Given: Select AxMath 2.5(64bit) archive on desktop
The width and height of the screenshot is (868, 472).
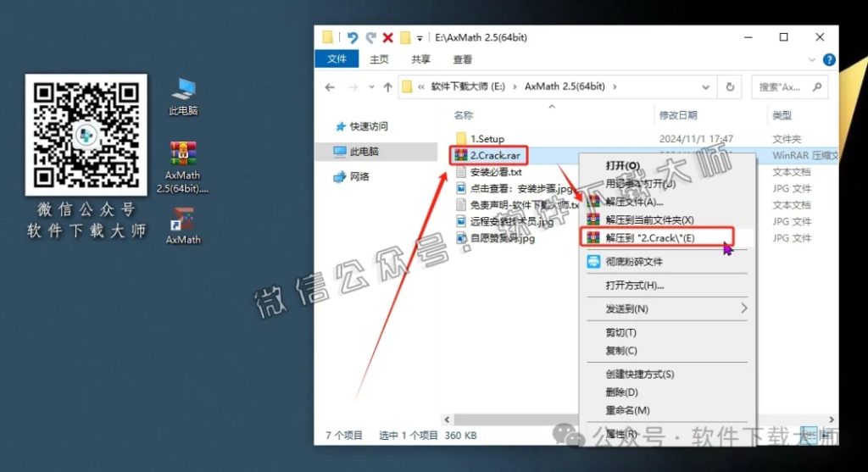Looking at the screenshot, I should point(183,167).
